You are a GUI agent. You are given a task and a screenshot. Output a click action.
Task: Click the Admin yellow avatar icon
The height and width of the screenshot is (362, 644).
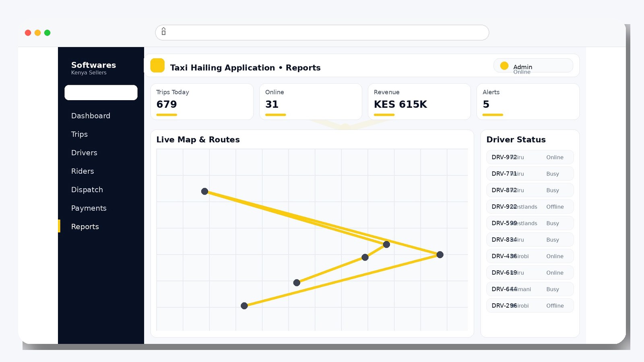504,66
